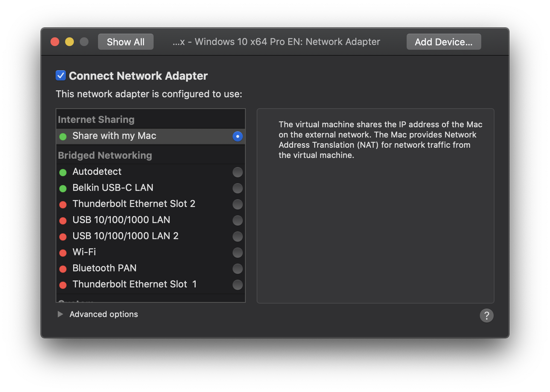
Task: Select the Share with my Mac radio button
Action: pyautogui.click(x=237, y=136)
